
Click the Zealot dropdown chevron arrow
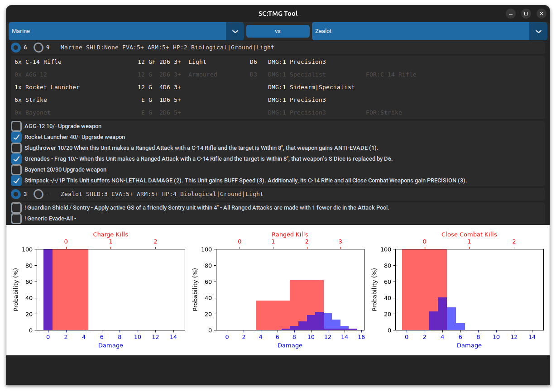pos(538,31)
